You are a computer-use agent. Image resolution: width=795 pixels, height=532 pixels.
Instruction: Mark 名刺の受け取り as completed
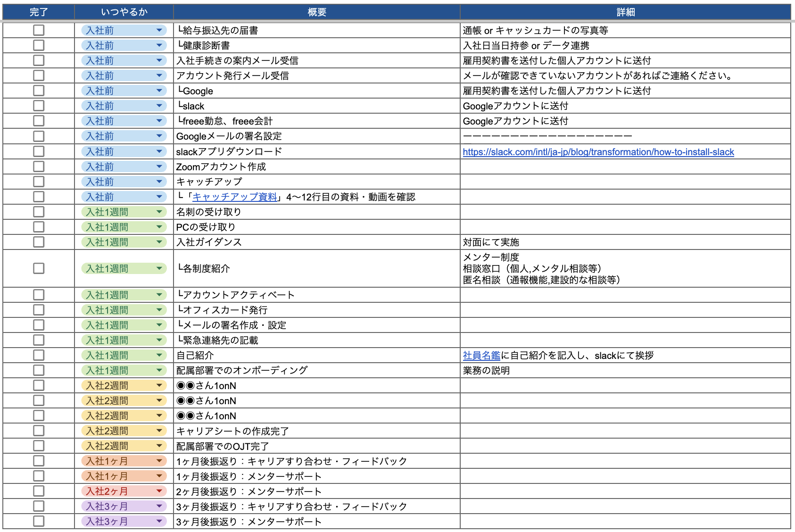point(39,212)
